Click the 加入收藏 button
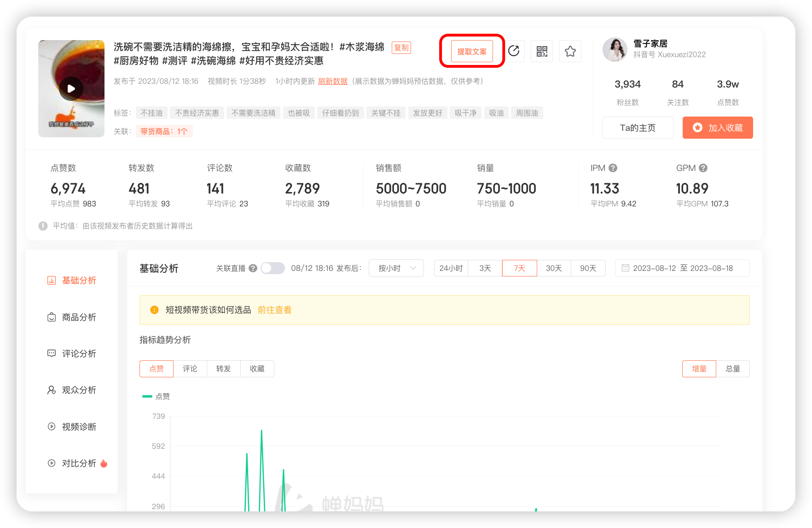Screen dimensions: 812x528 tap(718, 128)
